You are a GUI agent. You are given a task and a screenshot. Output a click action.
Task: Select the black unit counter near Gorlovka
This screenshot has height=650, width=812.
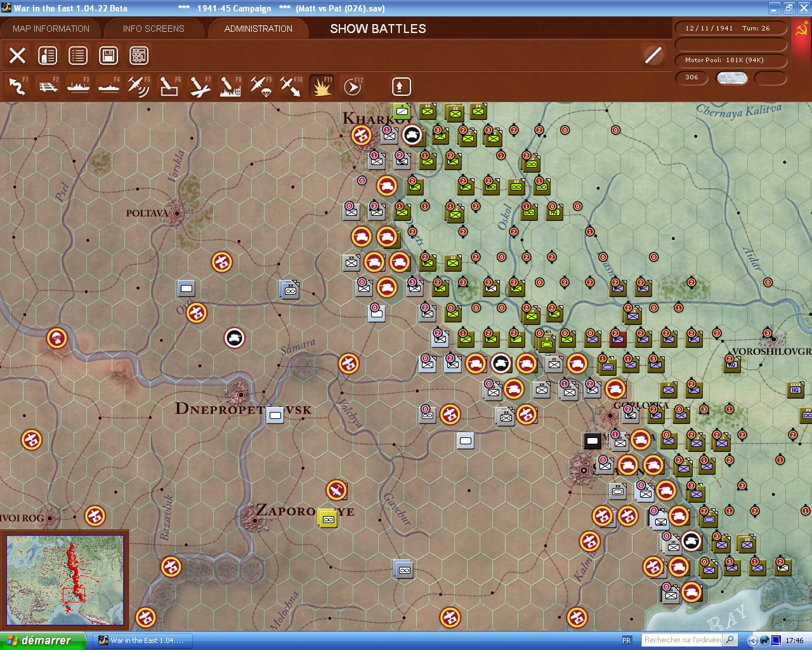[593, 441]
